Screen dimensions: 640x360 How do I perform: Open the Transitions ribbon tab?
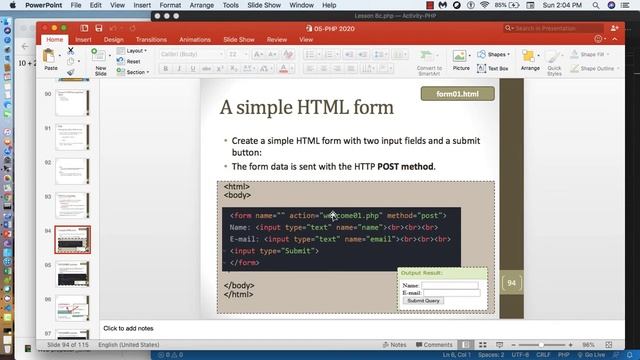151,40
